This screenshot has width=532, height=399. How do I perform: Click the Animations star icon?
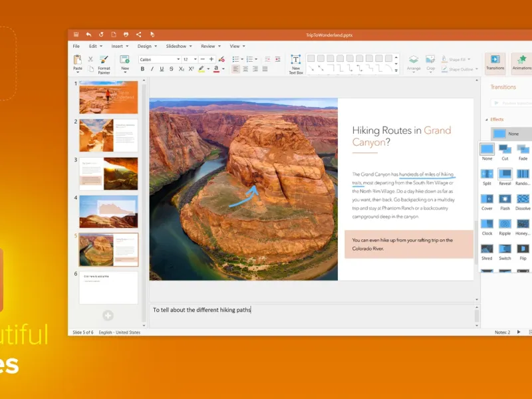tap(522, 59)
